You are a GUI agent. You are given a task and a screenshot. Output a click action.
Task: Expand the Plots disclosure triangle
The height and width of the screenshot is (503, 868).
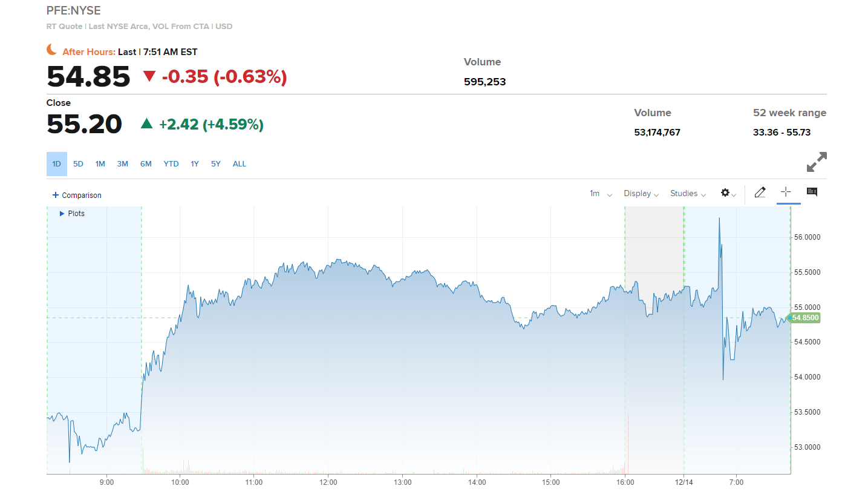[62, 214]
